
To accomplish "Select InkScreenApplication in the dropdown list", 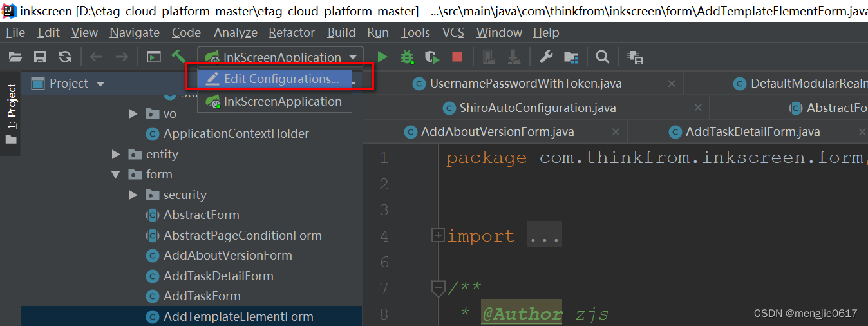I will point(275,102).
